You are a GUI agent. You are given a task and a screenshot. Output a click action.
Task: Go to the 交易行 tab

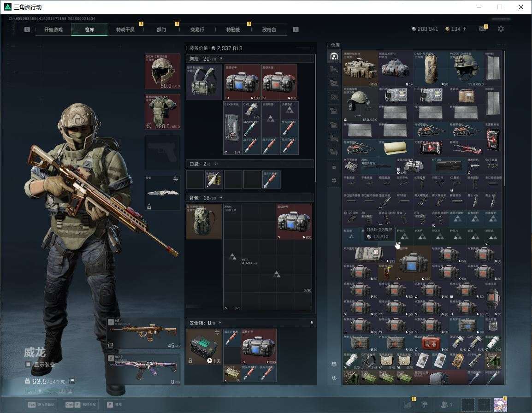coord(197,29)
